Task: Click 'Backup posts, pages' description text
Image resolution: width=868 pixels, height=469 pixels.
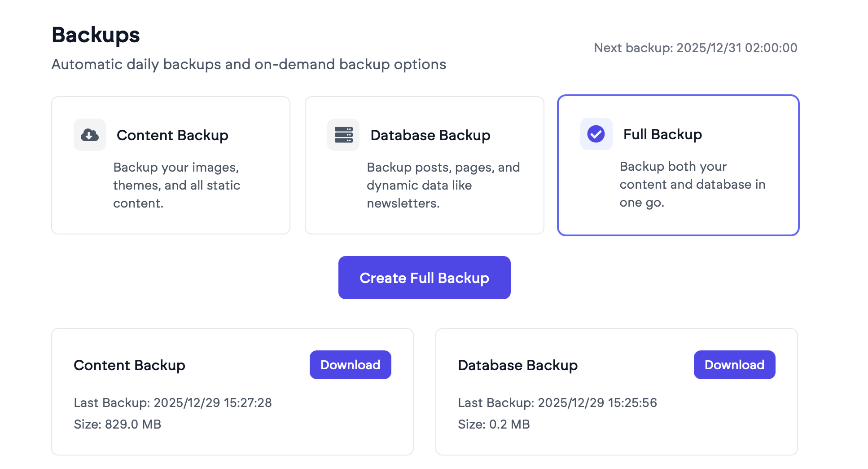Action: 443,185
